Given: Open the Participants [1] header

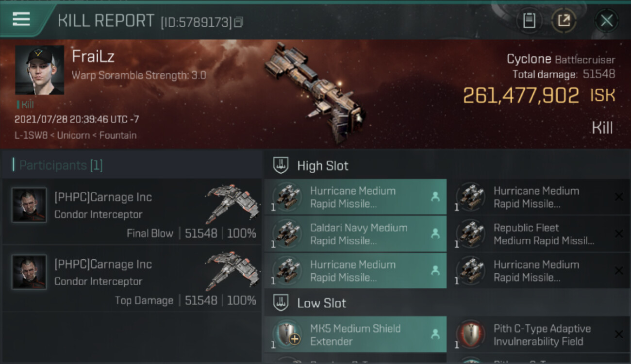Looking at the screenshot, I should tap(61, 165).
